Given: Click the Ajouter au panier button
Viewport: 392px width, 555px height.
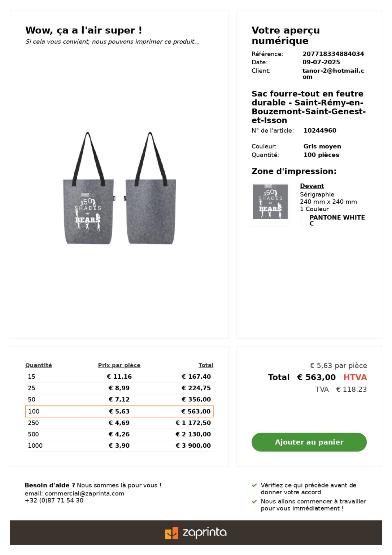Looking at the screenshot, I should [309, 442].
